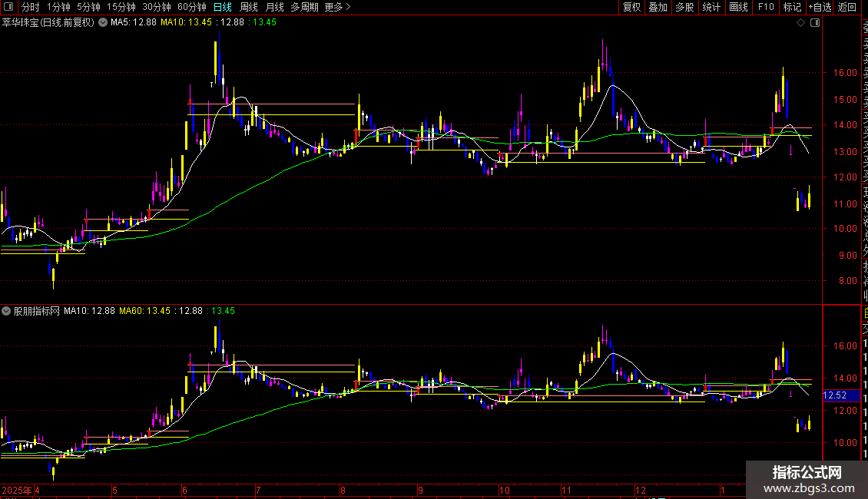Click the 复权 adjustment button
This screenshot has height=499, width=868.
tap(631, 7)
